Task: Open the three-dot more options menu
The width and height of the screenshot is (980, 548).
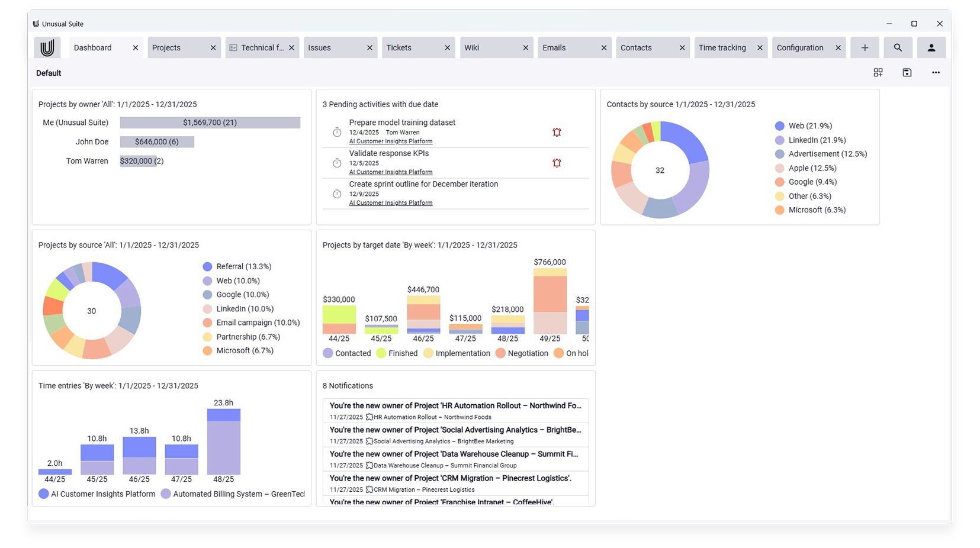Action: pos(936,73)
